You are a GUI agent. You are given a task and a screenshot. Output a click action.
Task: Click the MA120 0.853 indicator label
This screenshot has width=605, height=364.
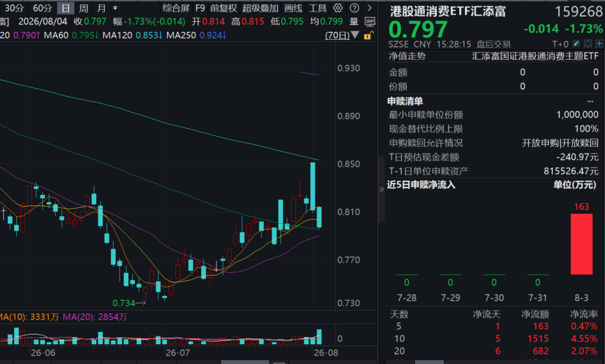(x=132, y=35)
